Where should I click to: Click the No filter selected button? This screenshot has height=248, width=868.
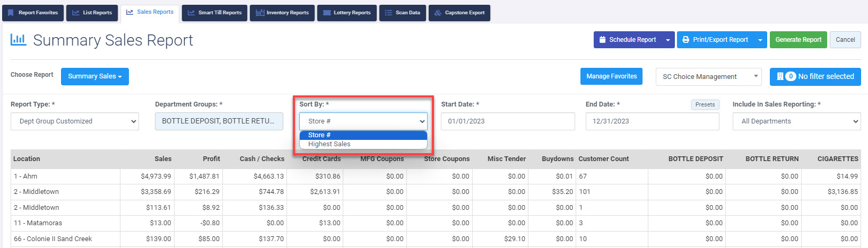815,76
